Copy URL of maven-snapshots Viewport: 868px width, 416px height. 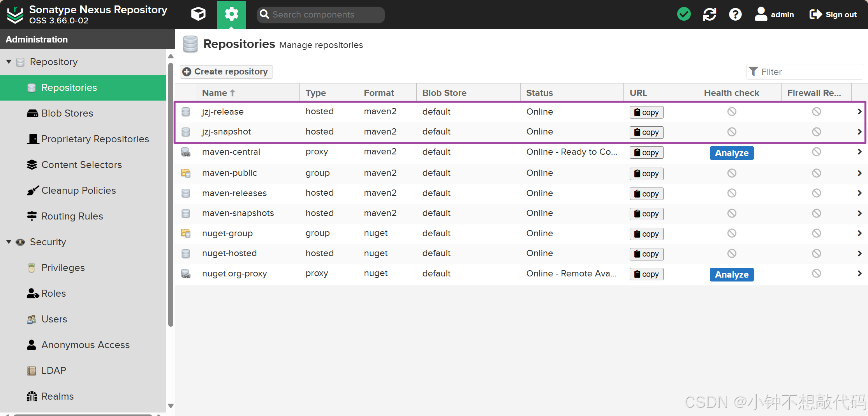point(646,214)
